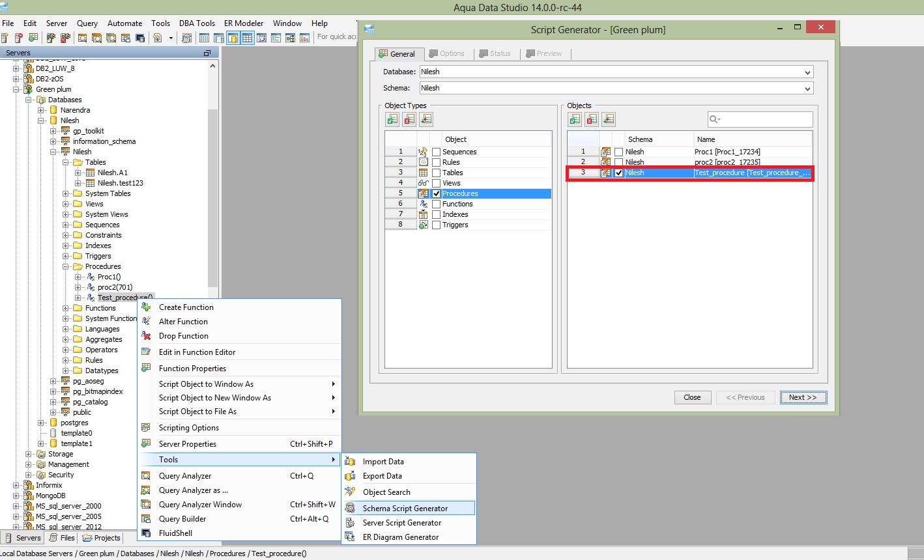Image resolution: width=924 pixels, height=560 pixels.
Task: Click the Object Search icon in submenu
Action: click(x=350, y=492)
